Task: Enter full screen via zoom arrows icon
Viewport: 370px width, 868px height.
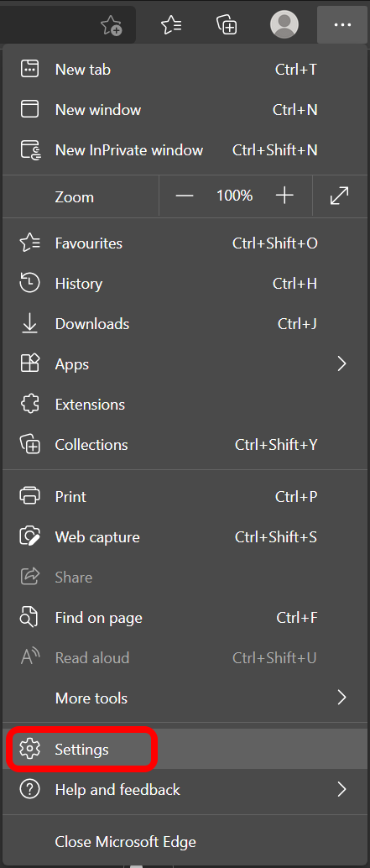Action: [340, 196]
